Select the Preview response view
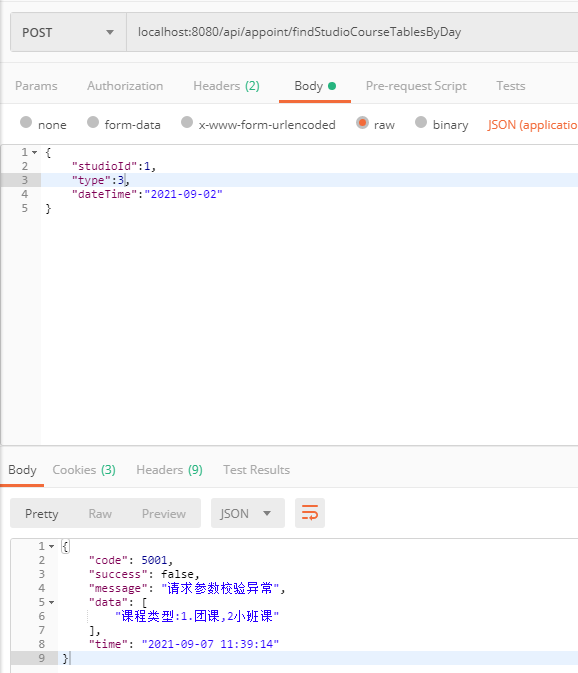 pos(163,514)
